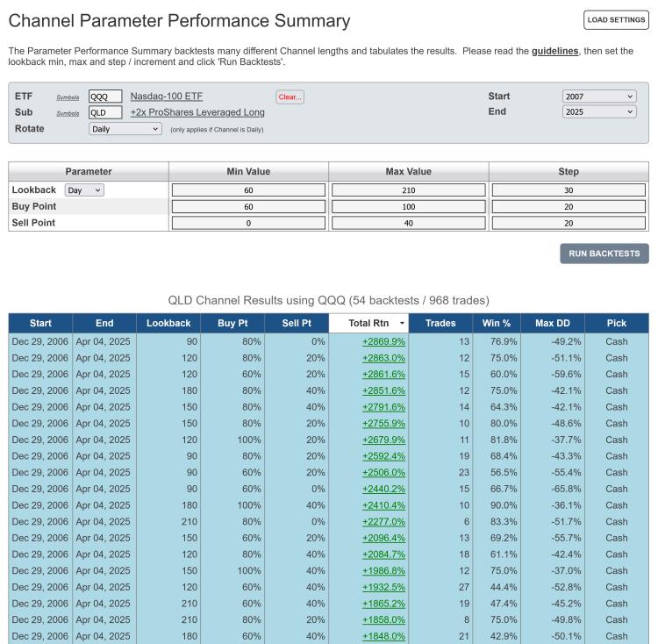Expand the End year dropdown

coord(599,111)
